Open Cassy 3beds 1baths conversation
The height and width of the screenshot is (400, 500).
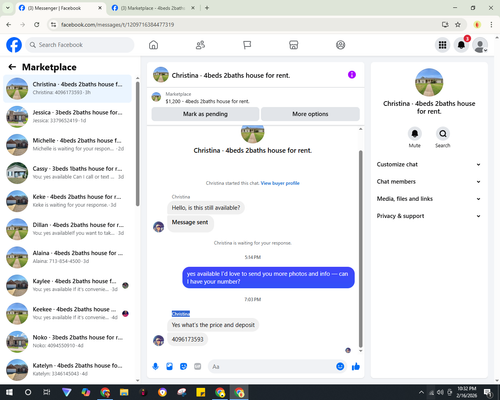(x=67, y=173)
